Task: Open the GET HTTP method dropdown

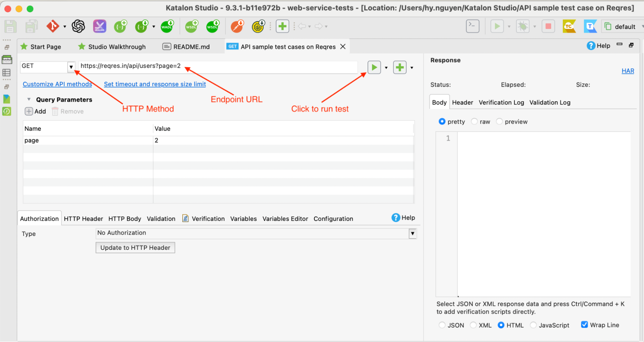Action: [x=71, y=67]
